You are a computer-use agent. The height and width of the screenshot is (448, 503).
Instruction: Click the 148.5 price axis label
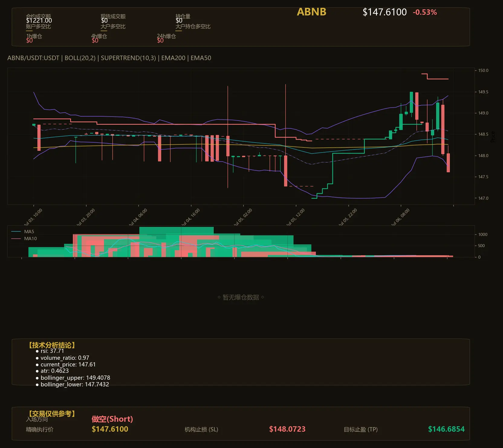483,134
